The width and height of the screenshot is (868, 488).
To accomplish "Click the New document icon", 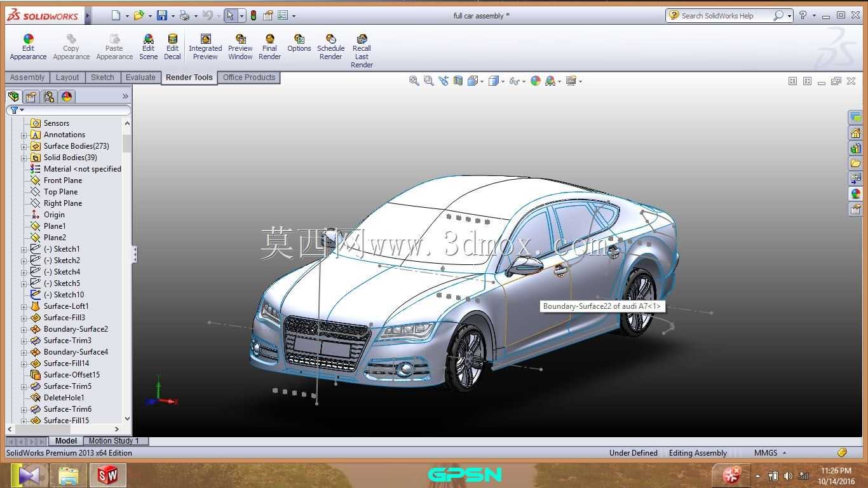I will [115, 15].
